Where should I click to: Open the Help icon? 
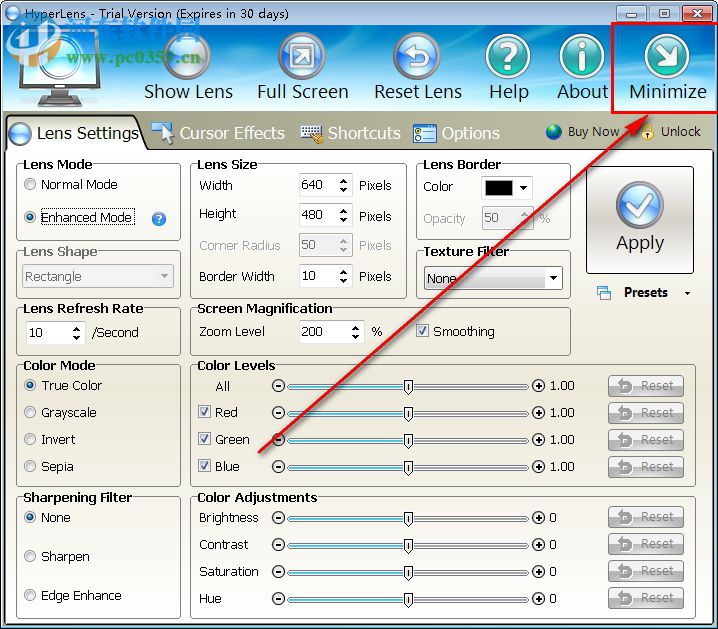(508, 56)
